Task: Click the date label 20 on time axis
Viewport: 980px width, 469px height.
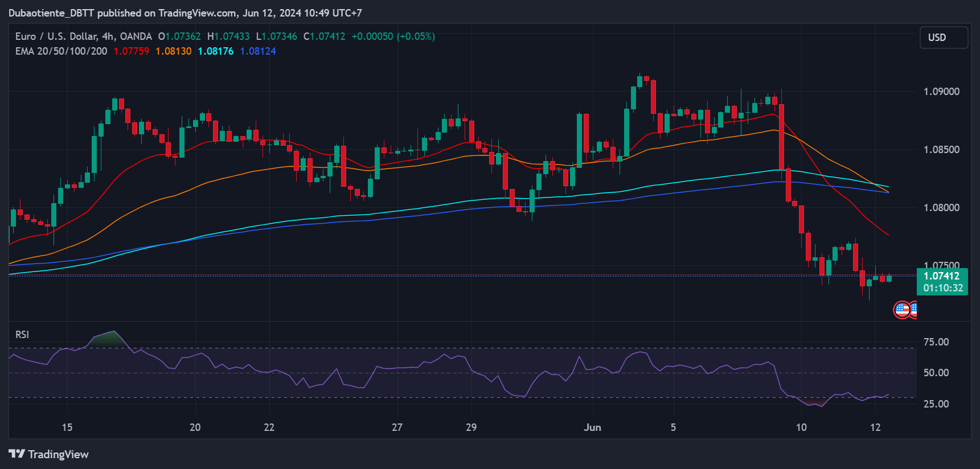Action: pos(195,427)
